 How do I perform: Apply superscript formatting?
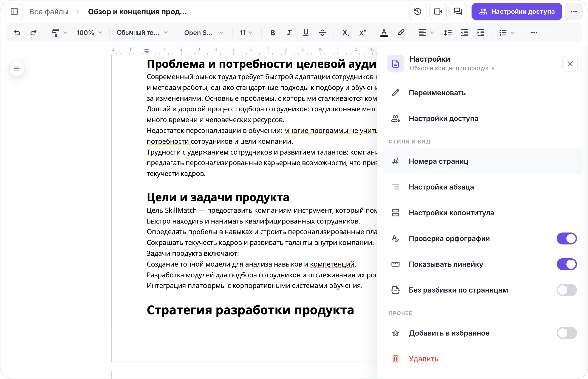(x=362, y=32)
